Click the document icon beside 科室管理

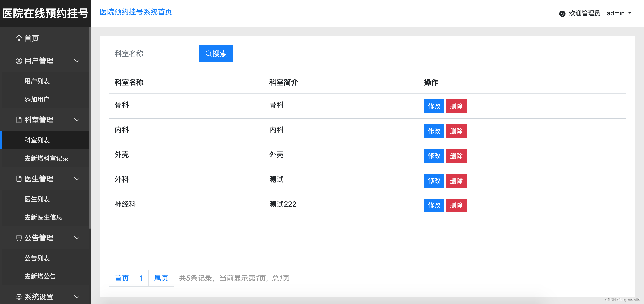point(19,120)
